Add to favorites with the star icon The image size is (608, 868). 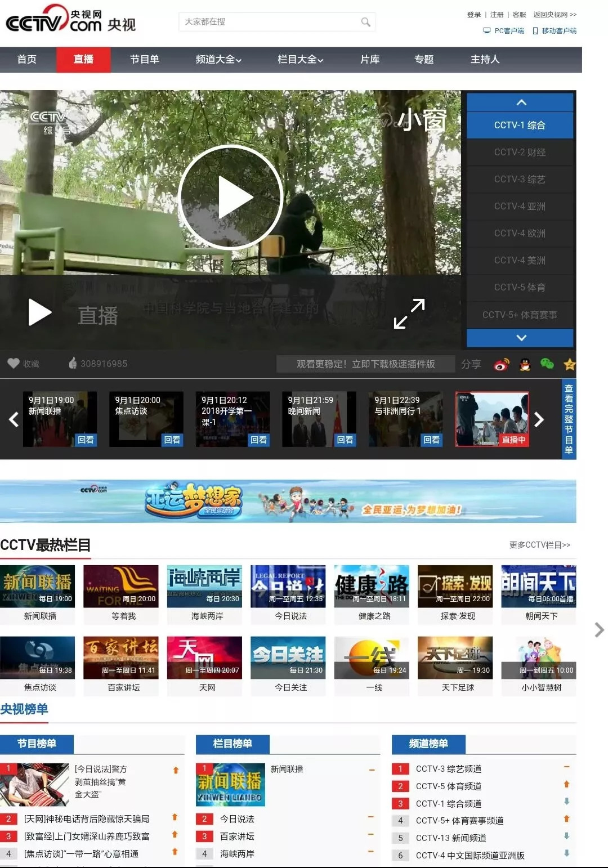tap(569, 364)
